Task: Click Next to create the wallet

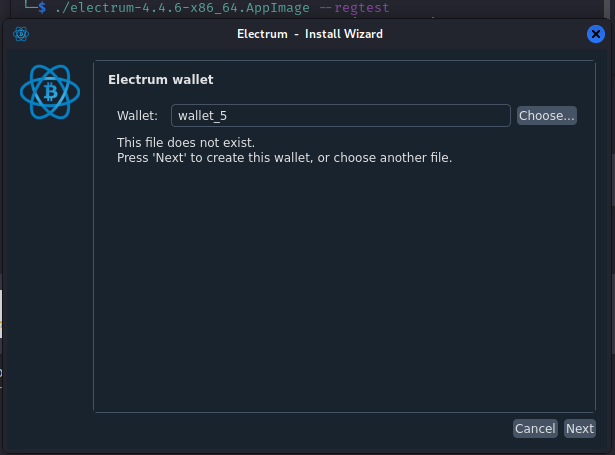Action: (579, 428)
